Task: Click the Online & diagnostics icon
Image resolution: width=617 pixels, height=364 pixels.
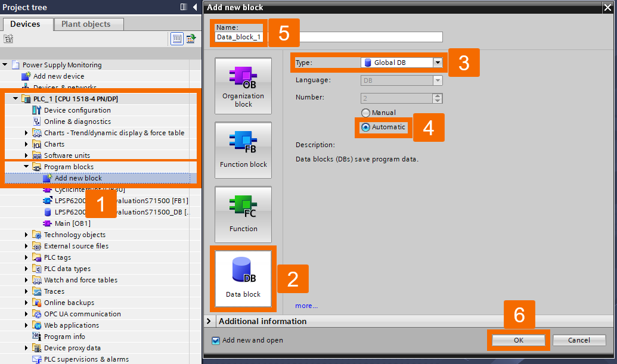Action: [x=36, y=122]
